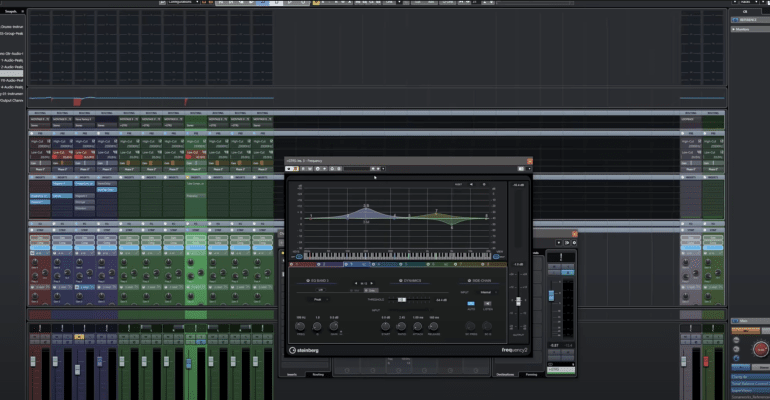Click the EQ band 7 node on curve
This screenshot has height=400, width=770.
coord(436,213)
